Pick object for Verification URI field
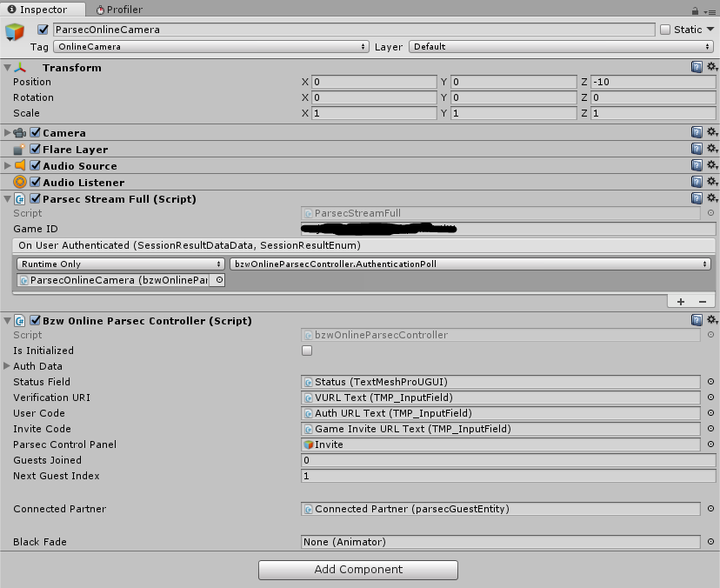The width and height of the screenshot is (720, 588). click(x=710, y=398)
